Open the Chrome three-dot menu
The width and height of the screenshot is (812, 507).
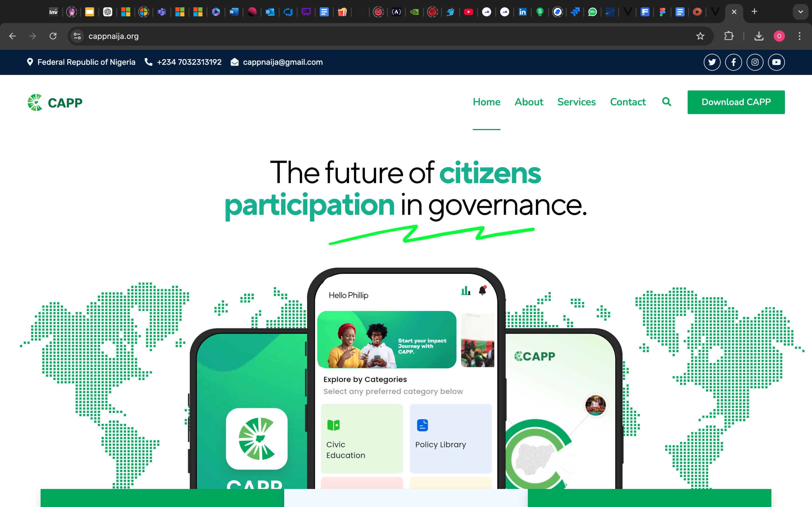click(800, 36)
